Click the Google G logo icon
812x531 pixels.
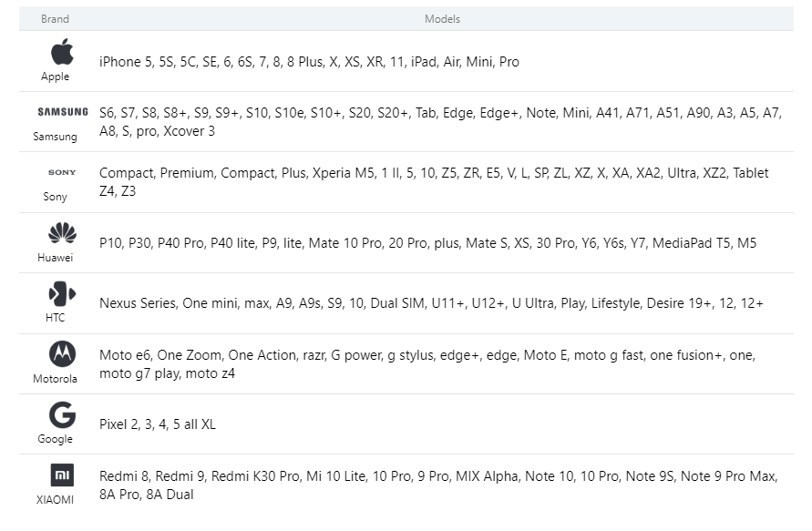(62, 414)
